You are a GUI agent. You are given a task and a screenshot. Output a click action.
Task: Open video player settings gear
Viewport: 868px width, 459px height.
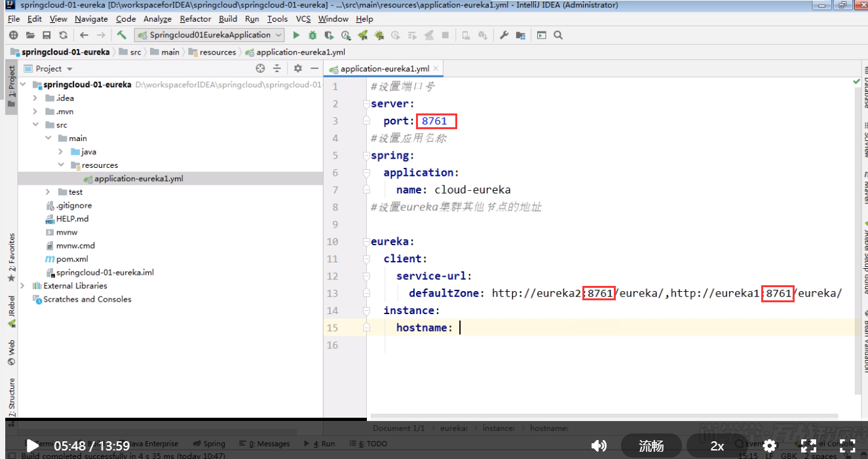770,446
